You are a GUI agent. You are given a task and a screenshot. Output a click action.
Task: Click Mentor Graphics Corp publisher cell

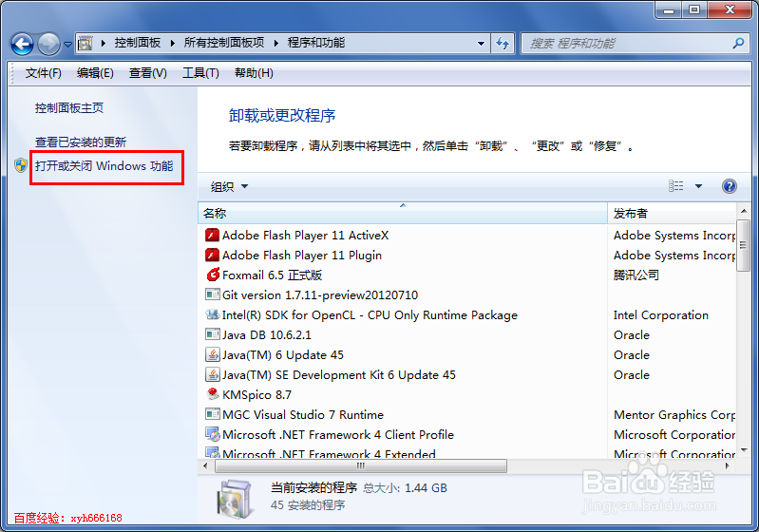point(674,414)
